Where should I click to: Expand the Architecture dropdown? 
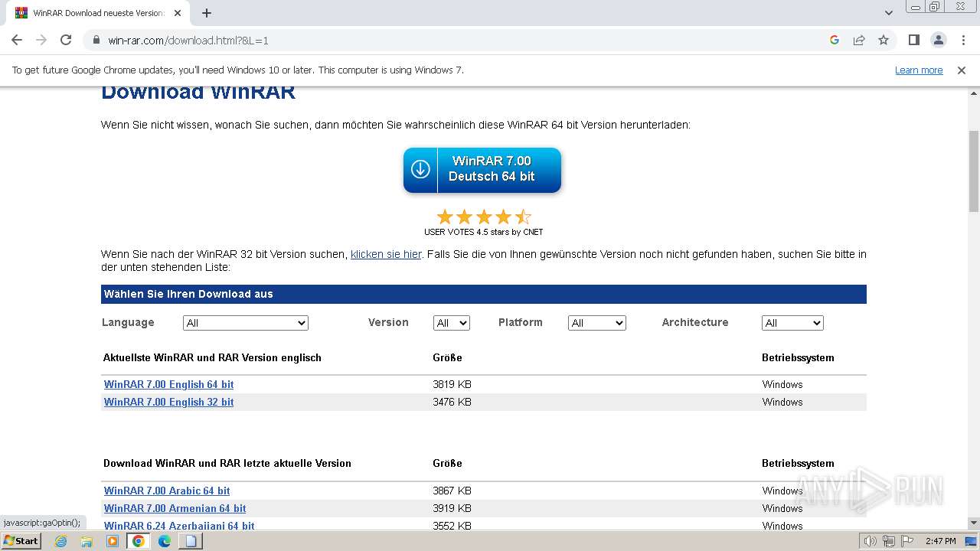792,323
